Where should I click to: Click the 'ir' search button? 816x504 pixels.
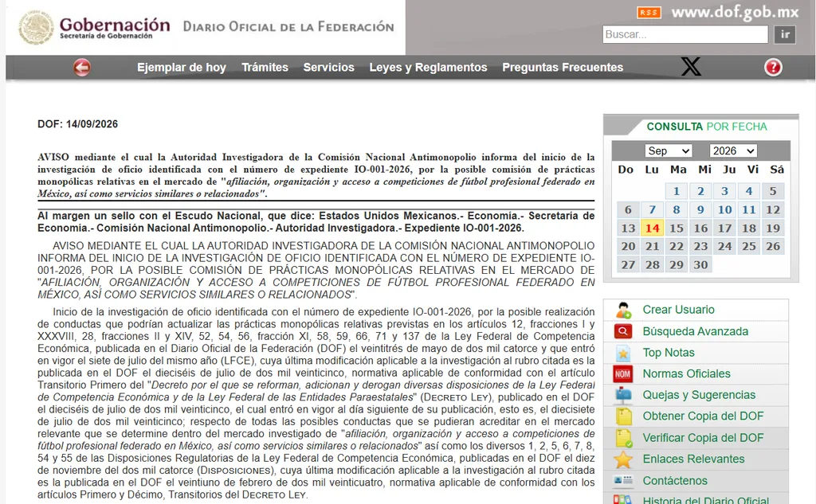(785, 35)
